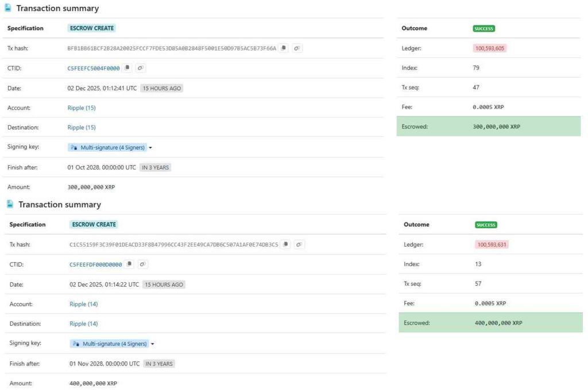Open the Destination link Ripple (15)
The width and height of the screenshot is (588, 390).
click(x=82, y=127)
